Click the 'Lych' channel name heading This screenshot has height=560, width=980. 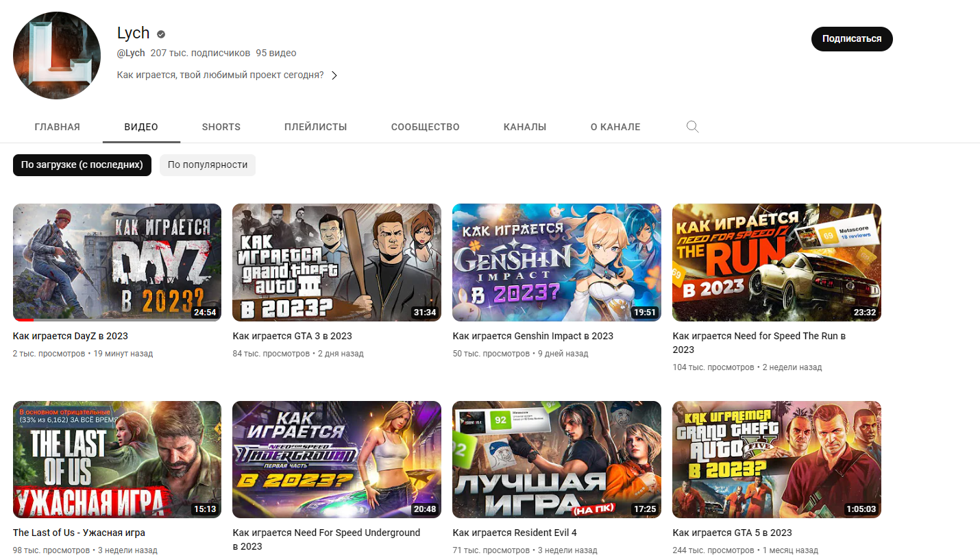134,34
